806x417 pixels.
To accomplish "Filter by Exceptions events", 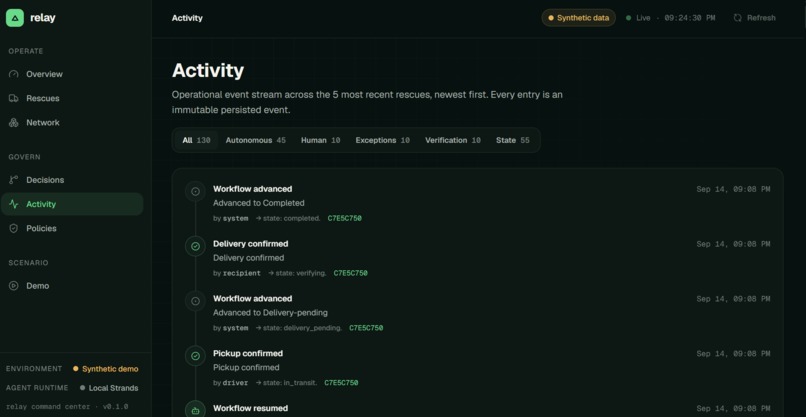I will pos(382,140).
